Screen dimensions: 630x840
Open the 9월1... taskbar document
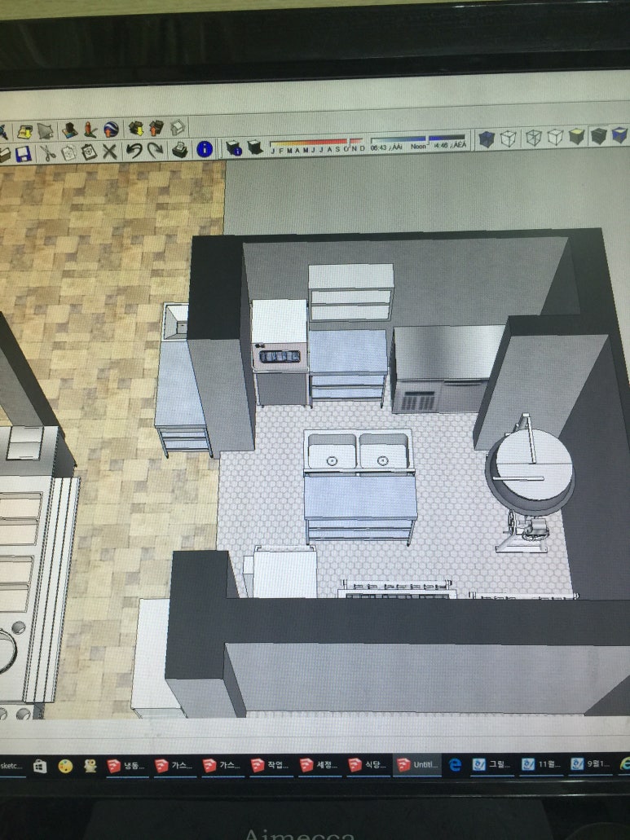click(x=590, y=764)
